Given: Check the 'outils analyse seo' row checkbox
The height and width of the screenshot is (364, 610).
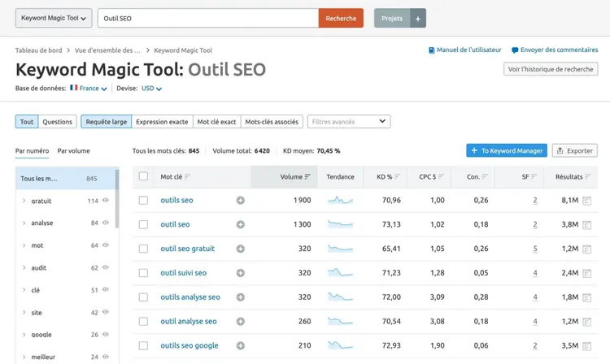Looking at the screenshot, I should [x=143, y=297].
